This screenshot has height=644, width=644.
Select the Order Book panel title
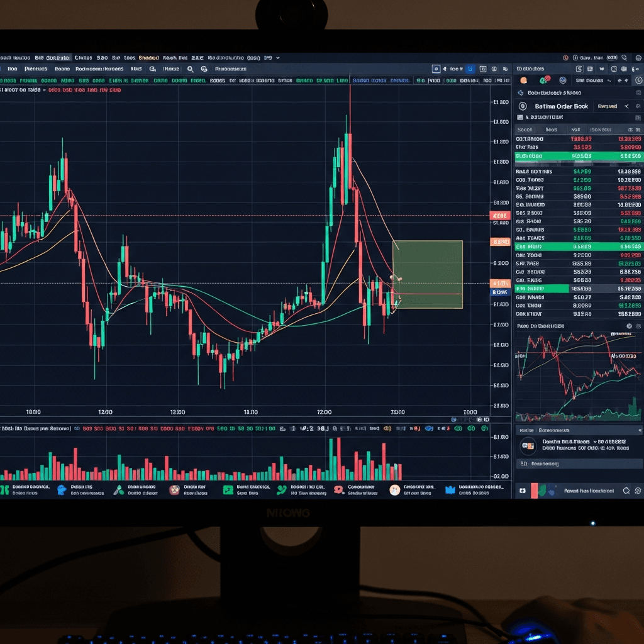pyautogui.click(x=562, y=106)
